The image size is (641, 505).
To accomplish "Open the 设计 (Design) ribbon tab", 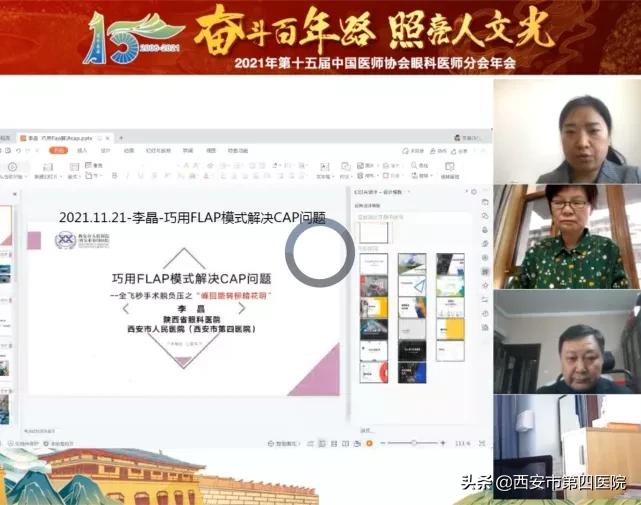I will pos(105,150).
